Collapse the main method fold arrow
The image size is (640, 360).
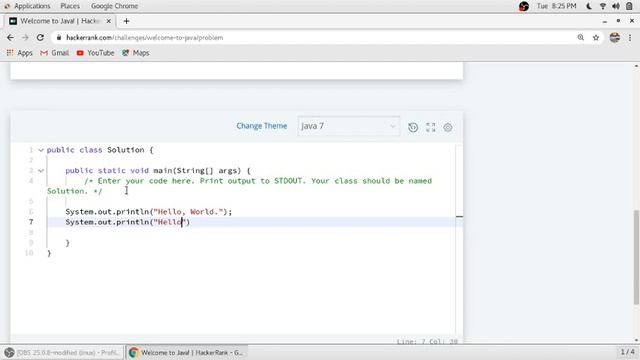coord(41,171)
